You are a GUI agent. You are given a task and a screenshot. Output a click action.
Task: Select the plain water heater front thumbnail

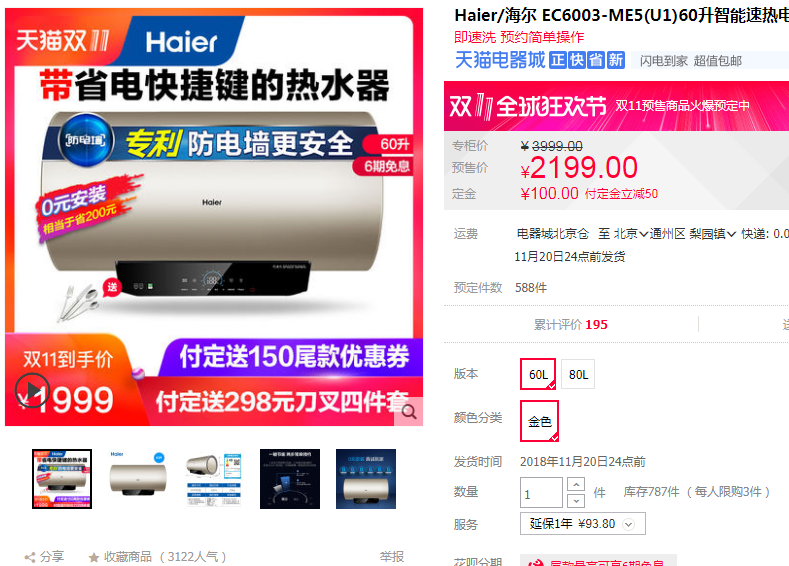click(138, 479)
